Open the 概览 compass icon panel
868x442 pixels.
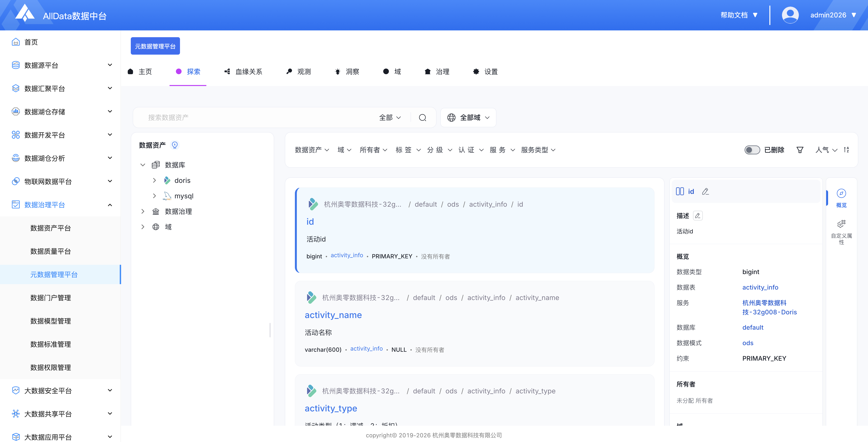pos(841,198)
